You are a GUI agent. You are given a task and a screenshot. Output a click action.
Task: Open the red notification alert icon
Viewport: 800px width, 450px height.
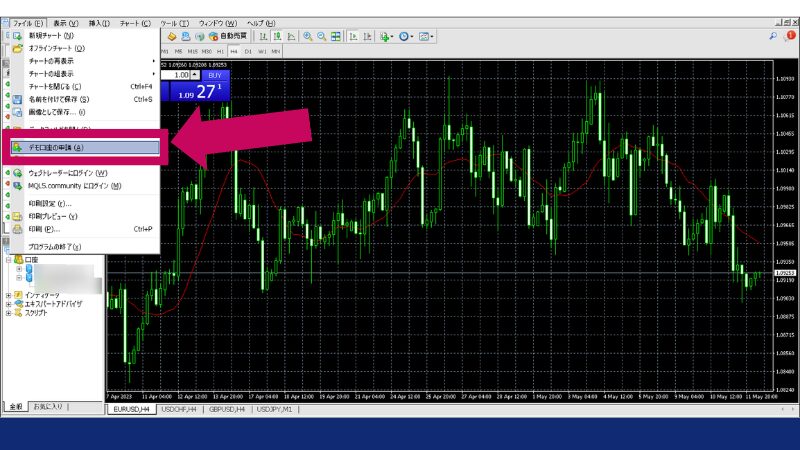click(789, 36)
